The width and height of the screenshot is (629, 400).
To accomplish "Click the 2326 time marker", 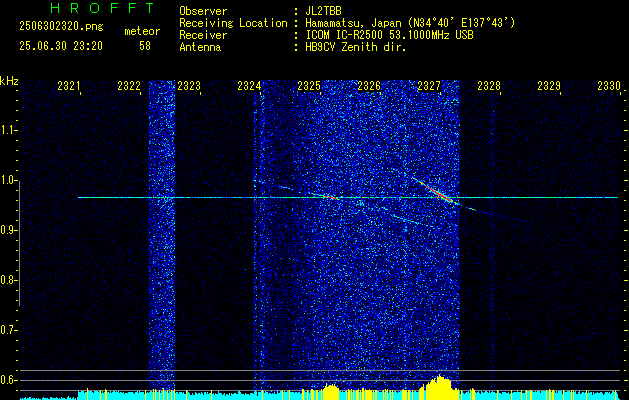I will pyautogui.click(x=369, y=85).
